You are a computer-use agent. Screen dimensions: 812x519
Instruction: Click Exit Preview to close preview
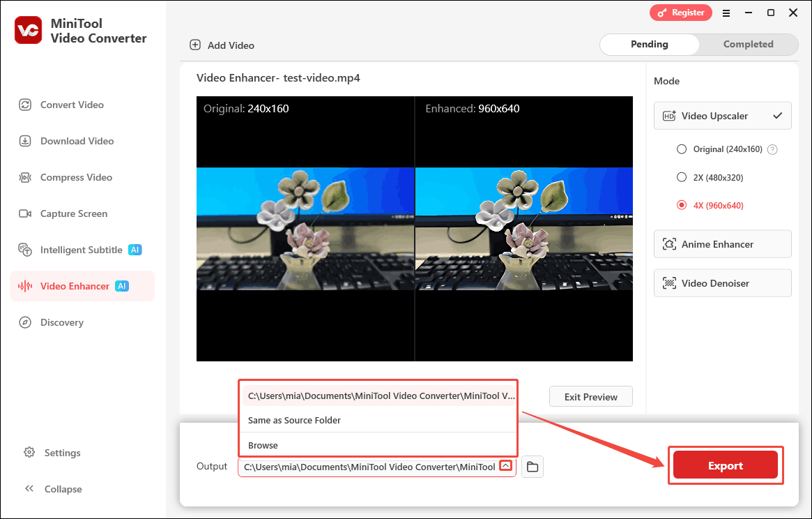point(590,396)
